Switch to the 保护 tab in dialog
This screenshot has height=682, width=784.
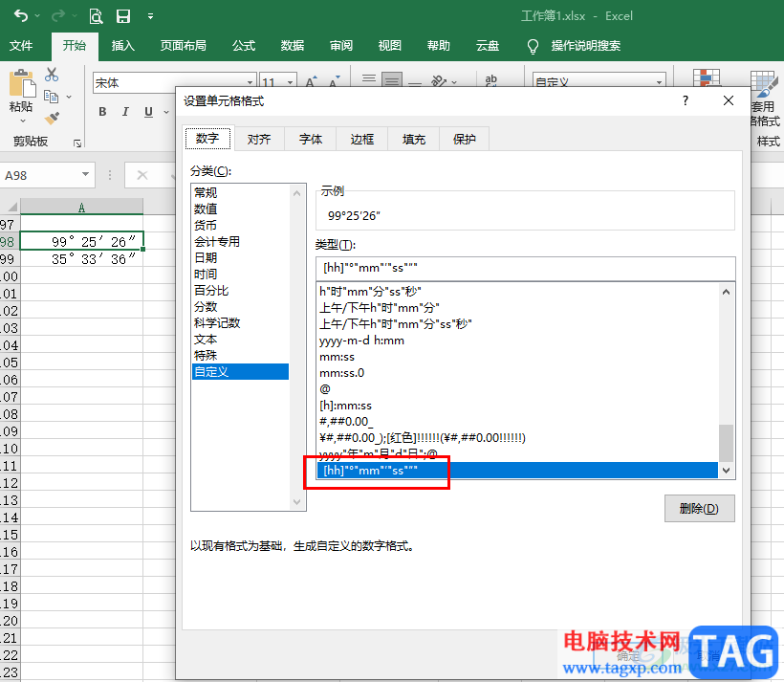464,139
